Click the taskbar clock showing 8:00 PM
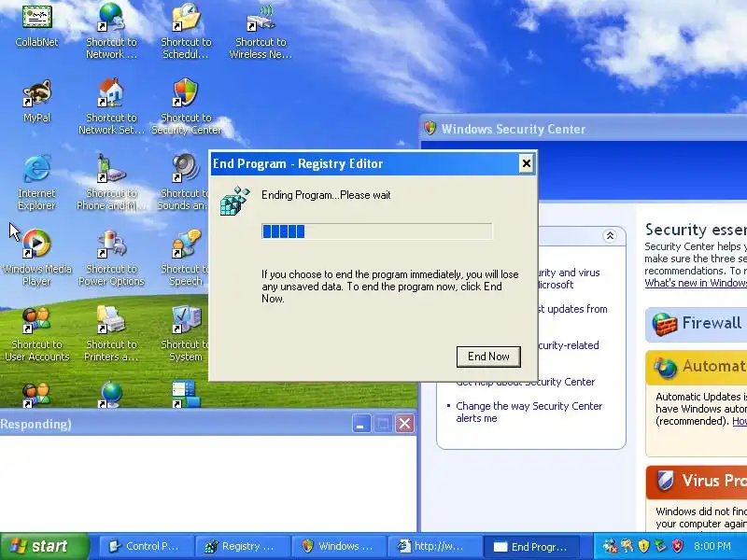 coord(712,546)
